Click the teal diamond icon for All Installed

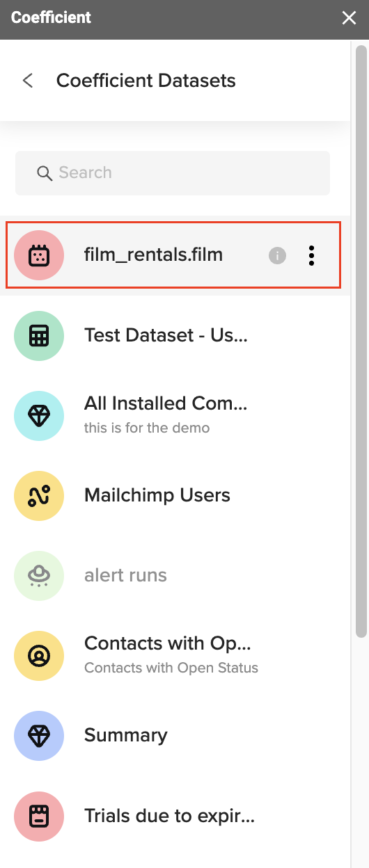click(x=39, y=416)
